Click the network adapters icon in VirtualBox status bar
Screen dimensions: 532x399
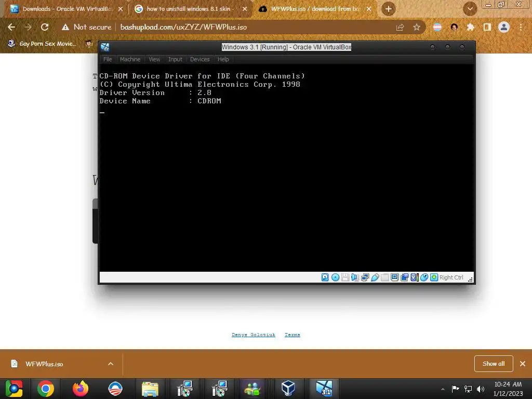[365, 277]
